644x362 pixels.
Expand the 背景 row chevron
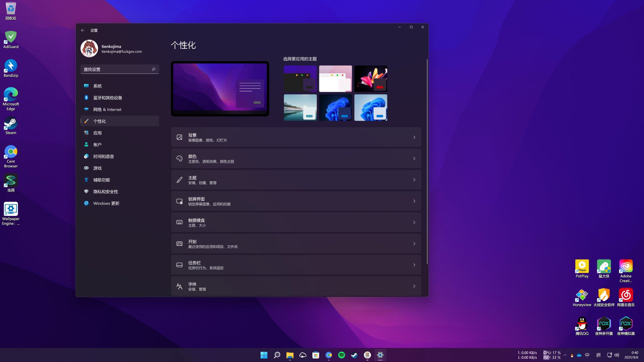click(x=414, y=137)
